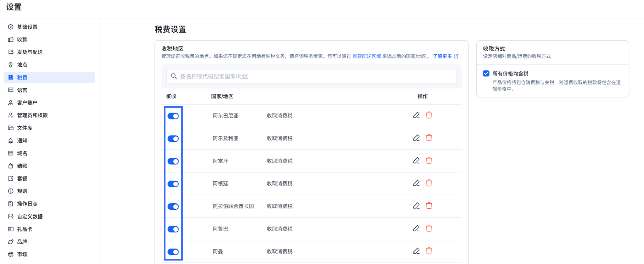This screenshot has width=644, height=264.
Task: Click the 客户账户 person icon
Action: click(11, 103)
